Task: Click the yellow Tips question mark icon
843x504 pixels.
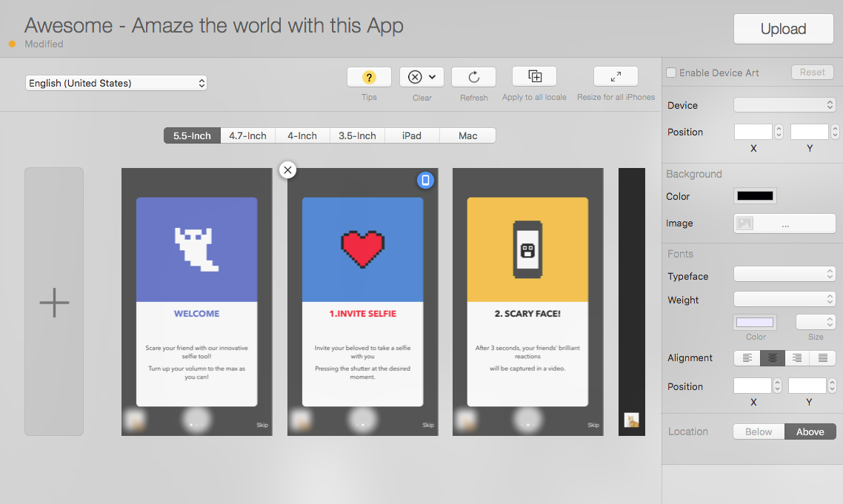Action: (369, 78)
